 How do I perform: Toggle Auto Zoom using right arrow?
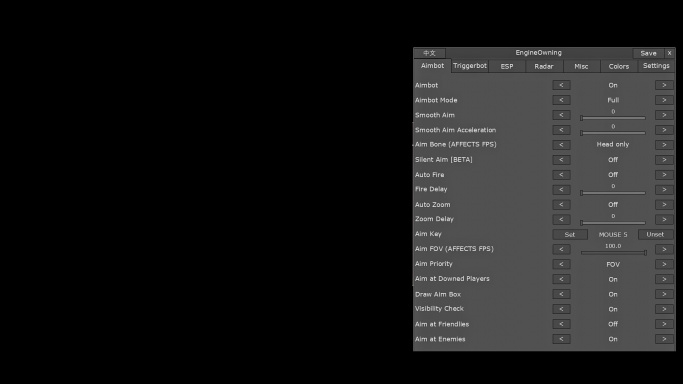coord(664,204)
